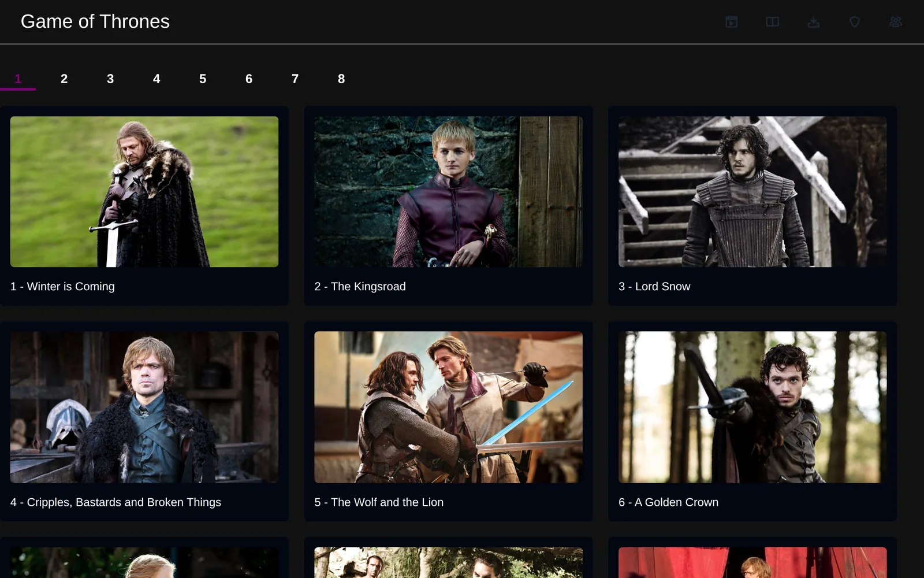
Task: Click '4 - Cripples, Bastards and Broken Things' title
Action: point(115,502)
